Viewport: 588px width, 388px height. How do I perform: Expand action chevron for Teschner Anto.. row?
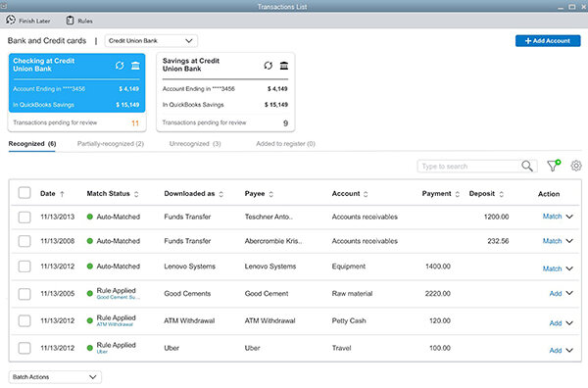[x=569, y=217]
